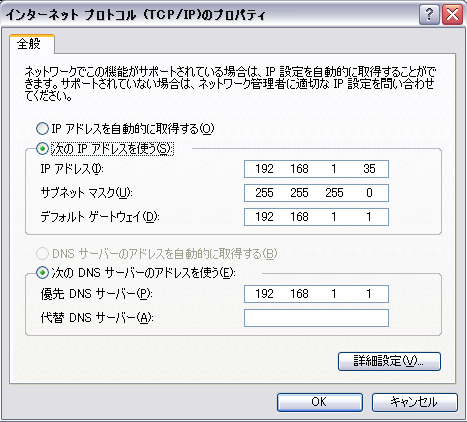
Task: Click the dialog title bar text
Action: tap(135, 15)
